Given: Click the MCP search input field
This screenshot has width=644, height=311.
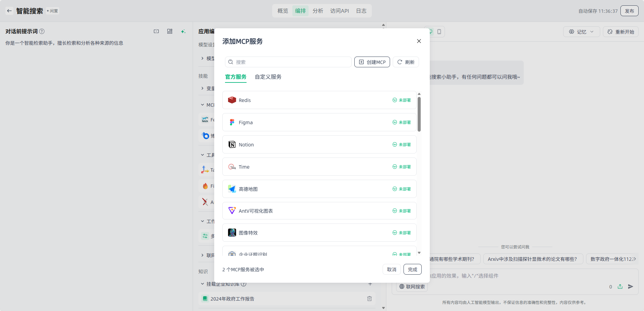Looking at the screenshot, I should point(290,62).
